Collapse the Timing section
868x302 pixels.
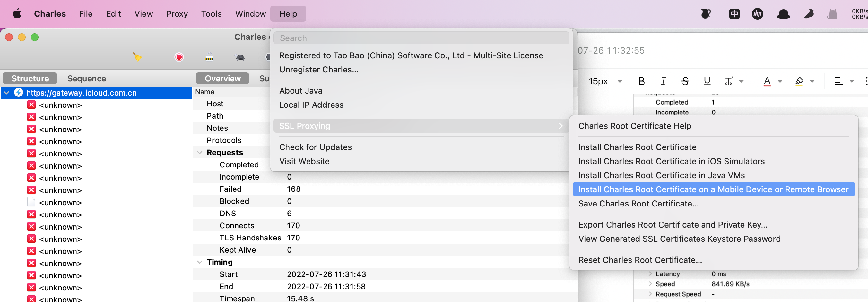tap(199, 262)
